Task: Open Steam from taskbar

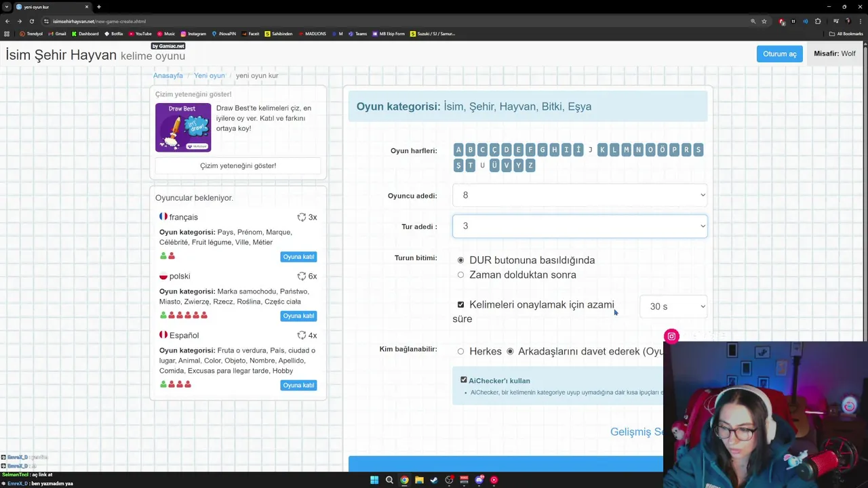Action: tap(434, 480)
